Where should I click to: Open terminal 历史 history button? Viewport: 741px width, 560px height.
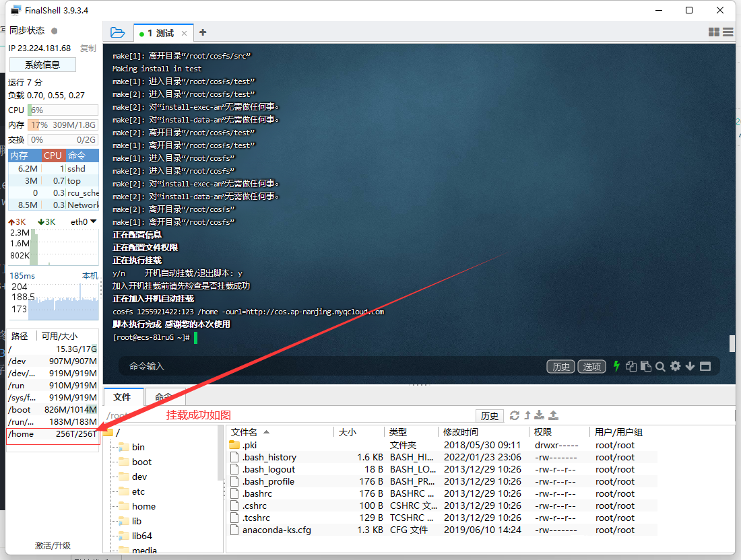(x=561, y=366)
